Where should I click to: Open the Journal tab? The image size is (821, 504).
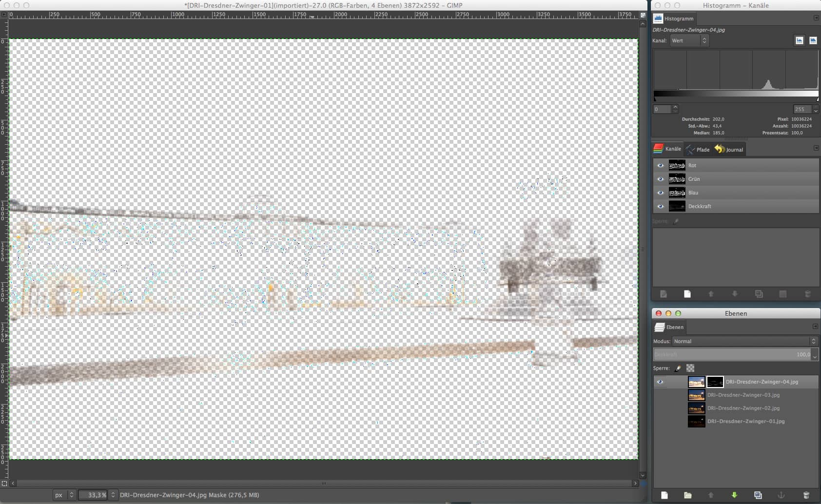(x=729, y=149)
